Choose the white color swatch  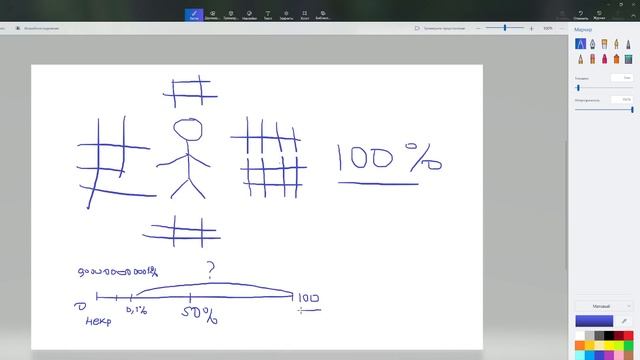(580, 336)
